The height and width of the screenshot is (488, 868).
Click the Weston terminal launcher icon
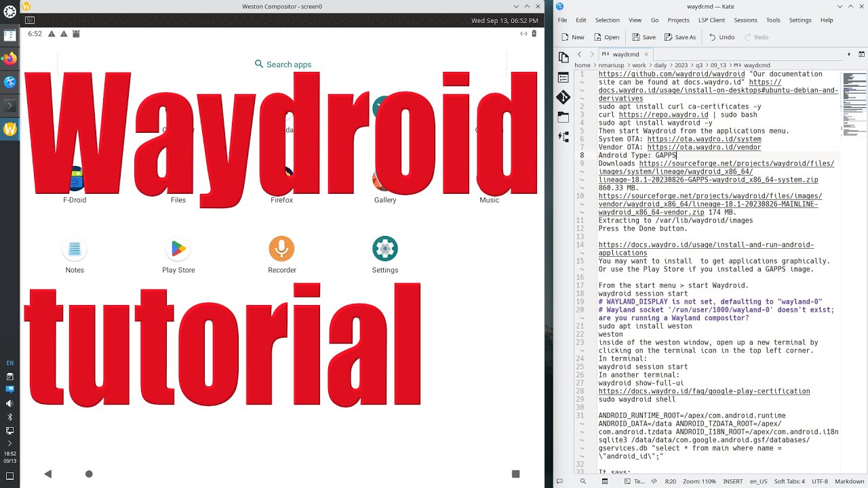30,20
